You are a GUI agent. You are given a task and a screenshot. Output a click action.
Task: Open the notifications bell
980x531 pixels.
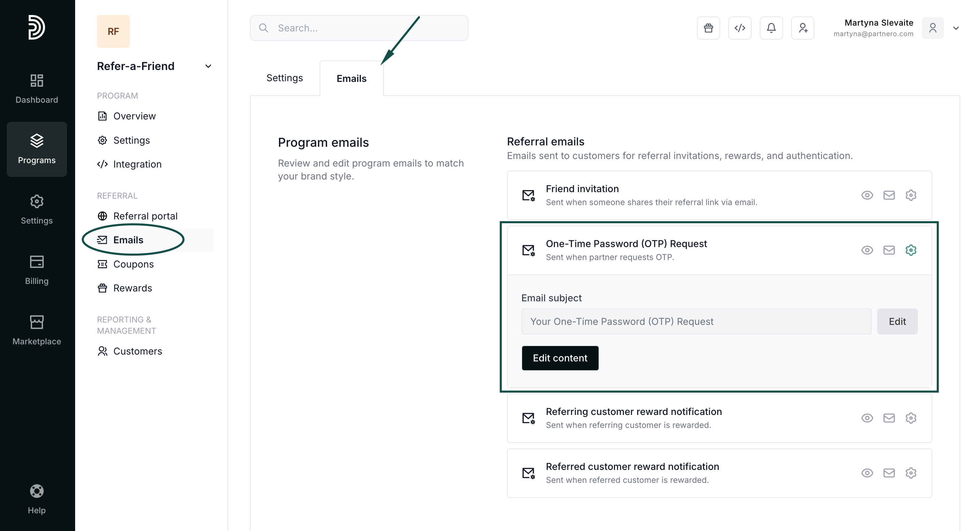tap(771, 28)
